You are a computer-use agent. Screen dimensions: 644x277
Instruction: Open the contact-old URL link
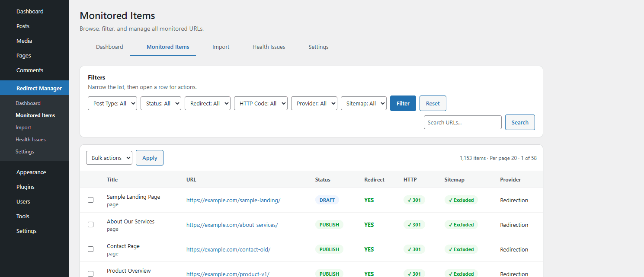coord(228,249)
